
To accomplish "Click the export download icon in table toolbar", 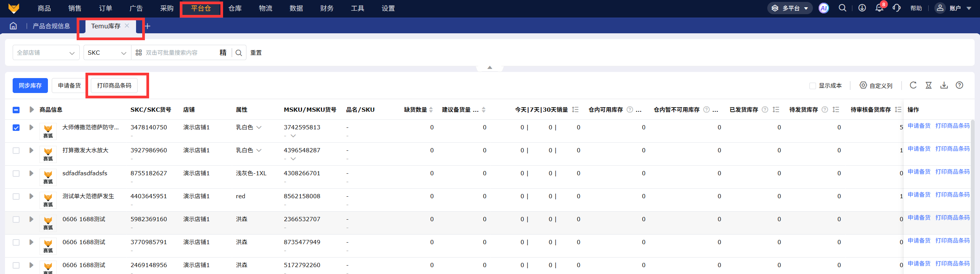I will coord(944,85).
